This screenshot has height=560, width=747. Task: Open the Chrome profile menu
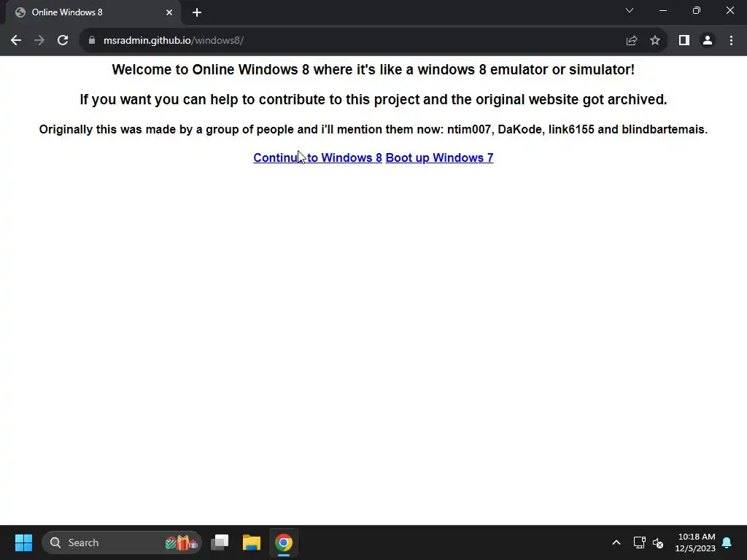708,41
